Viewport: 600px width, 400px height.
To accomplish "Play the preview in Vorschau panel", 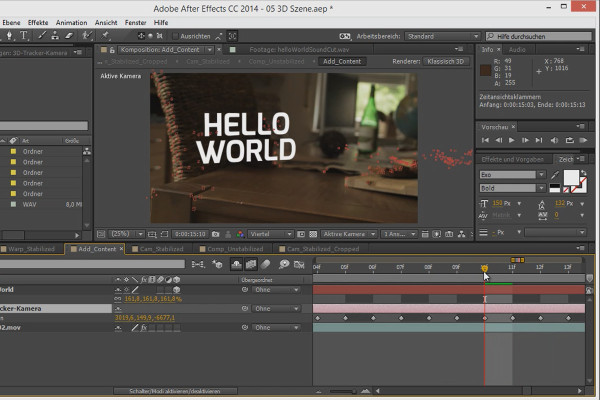I will pyautogui.click(x=512, y=140).
